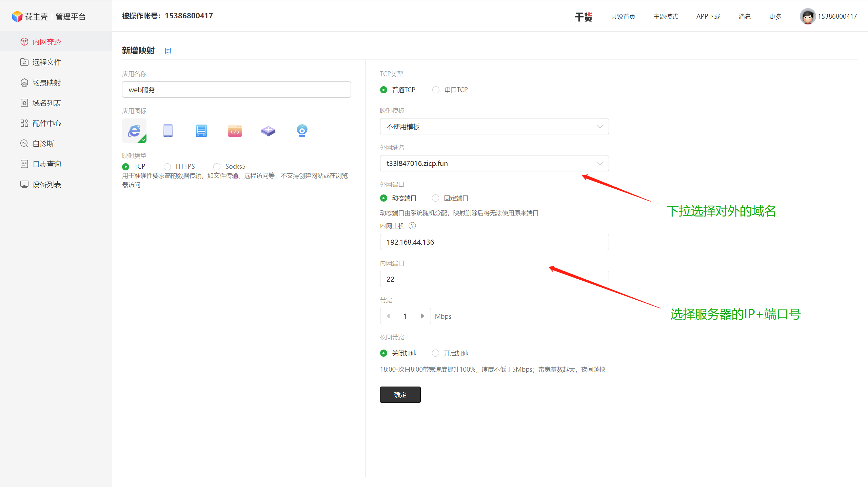
Task: Select the purple network switch icon
Action: point(268,131)
